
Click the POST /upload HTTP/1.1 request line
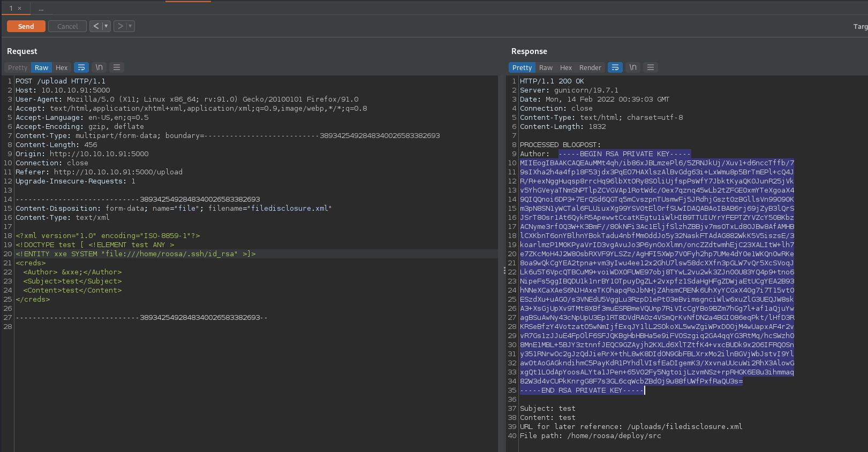coord(61,81)
